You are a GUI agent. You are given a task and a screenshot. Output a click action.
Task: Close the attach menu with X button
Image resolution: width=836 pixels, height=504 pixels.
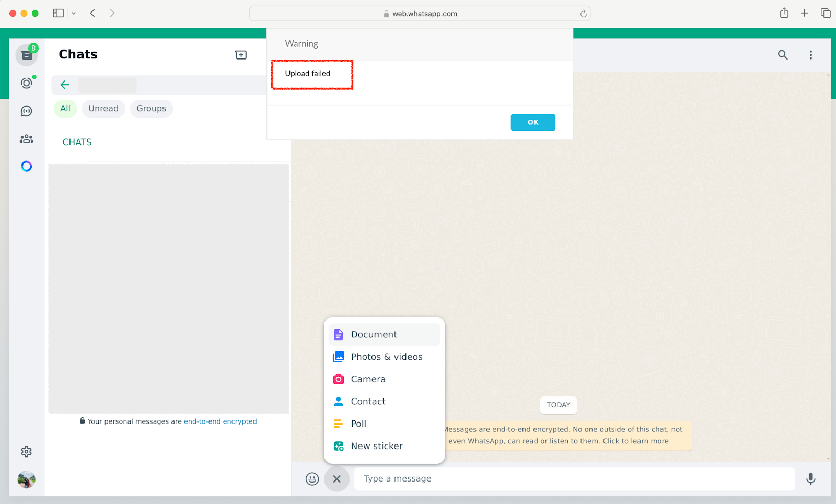pyautogui.click(x=337, y=479)
